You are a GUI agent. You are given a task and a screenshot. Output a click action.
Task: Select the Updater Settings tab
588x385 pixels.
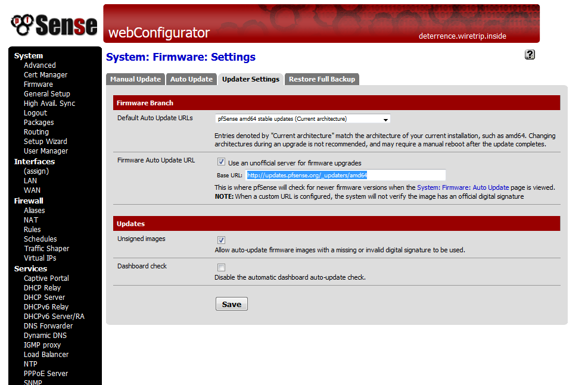pos(250,79)
